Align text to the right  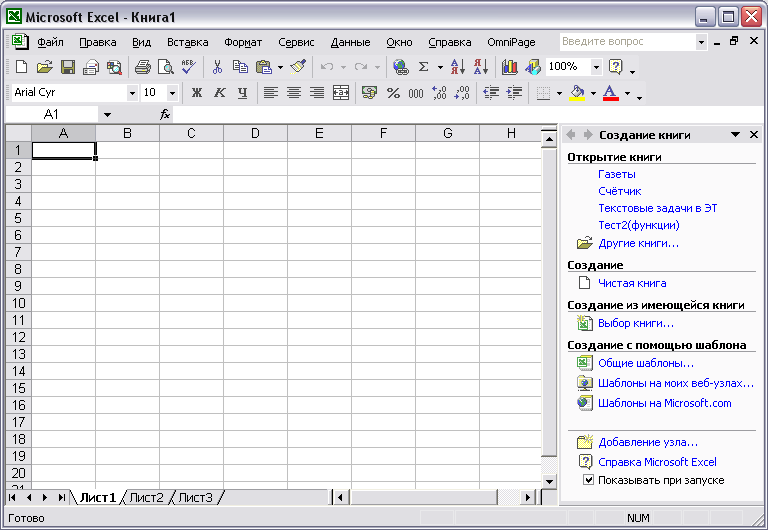click(317, 92)
